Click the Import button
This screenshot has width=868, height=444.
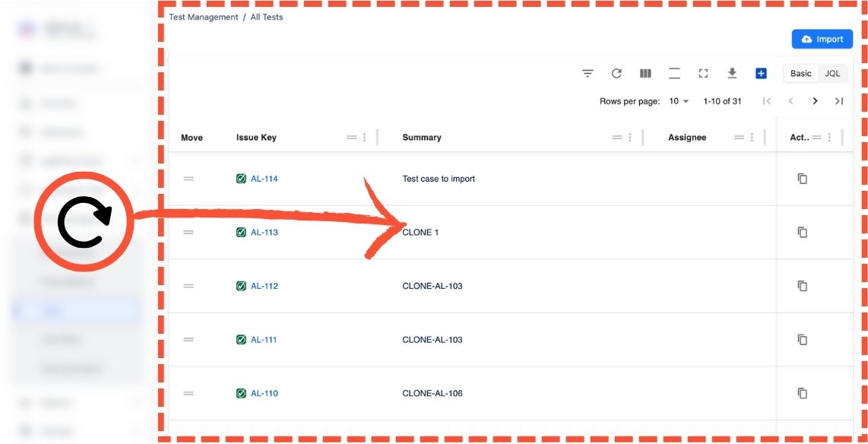822,40
